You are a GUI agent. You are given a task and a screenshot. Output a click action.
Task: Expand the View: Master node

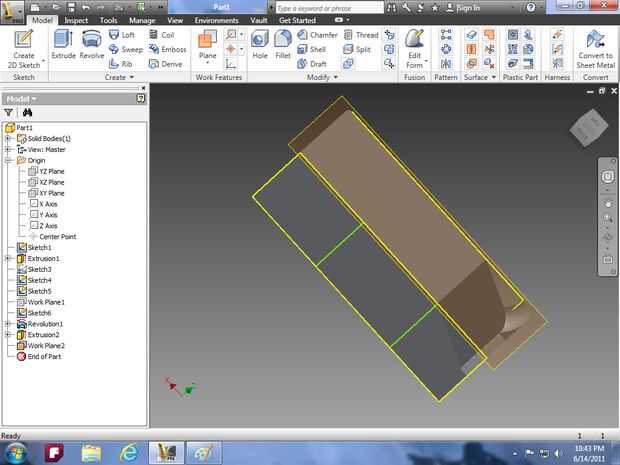[x=8, y=149]
